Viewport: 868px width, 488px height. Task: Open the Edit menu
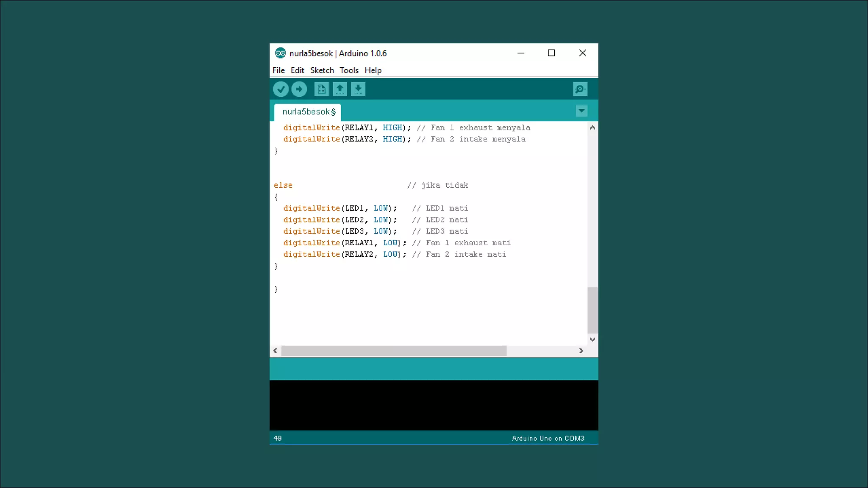297,70
